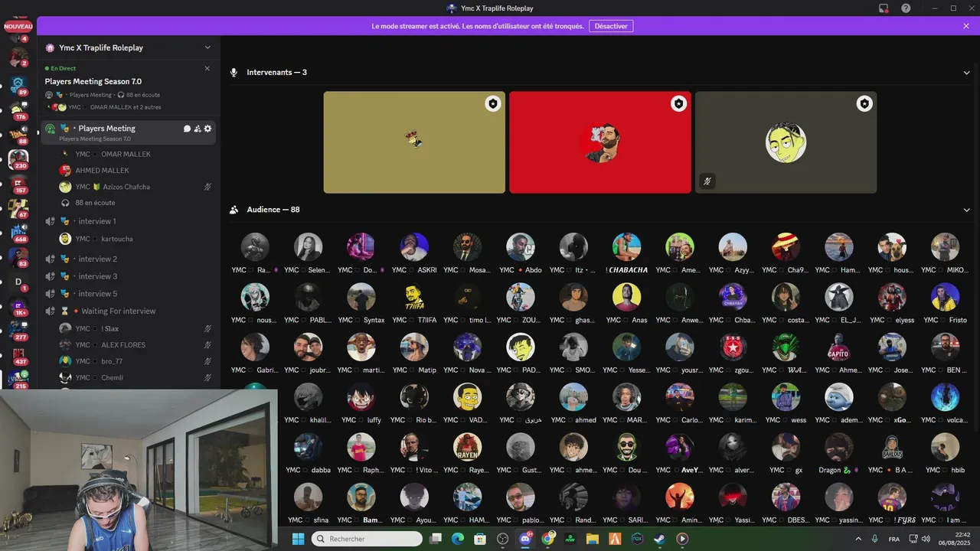
Task: Open the server icon with badge 67
Action: click(18, 208)
